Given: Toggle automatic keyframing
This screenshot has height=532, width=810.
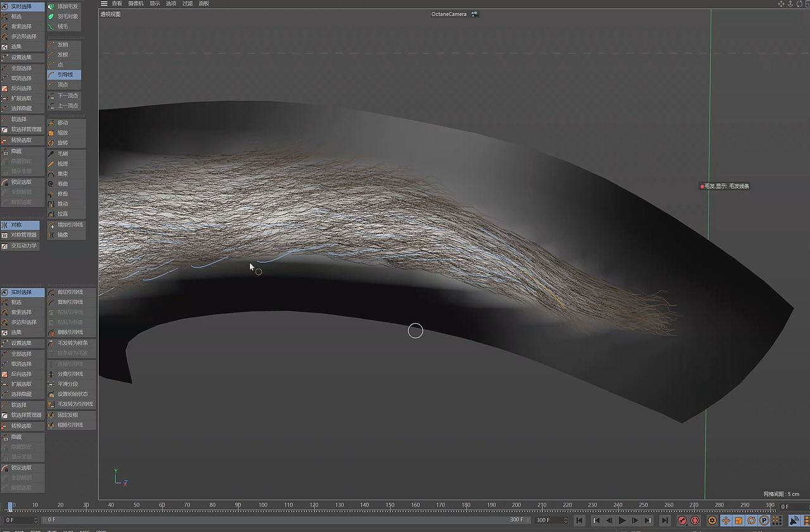Looking at the screenshot, I should pos(695,521).
